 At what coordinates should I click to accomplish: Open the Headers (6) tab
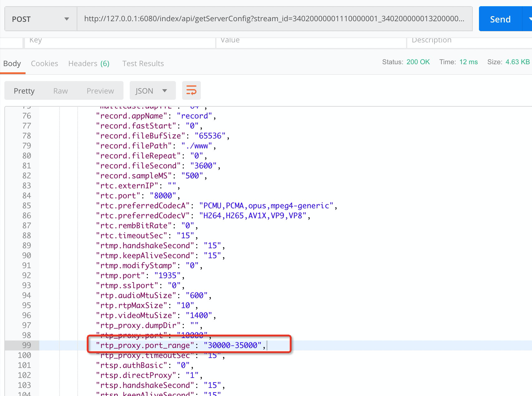[89, 63]
